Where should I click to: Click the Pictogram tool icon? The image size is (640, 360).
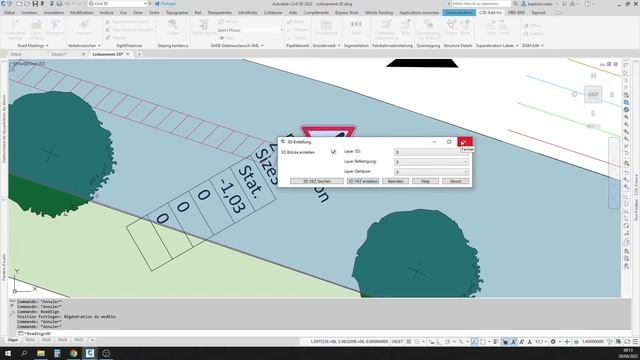(55, 25)
